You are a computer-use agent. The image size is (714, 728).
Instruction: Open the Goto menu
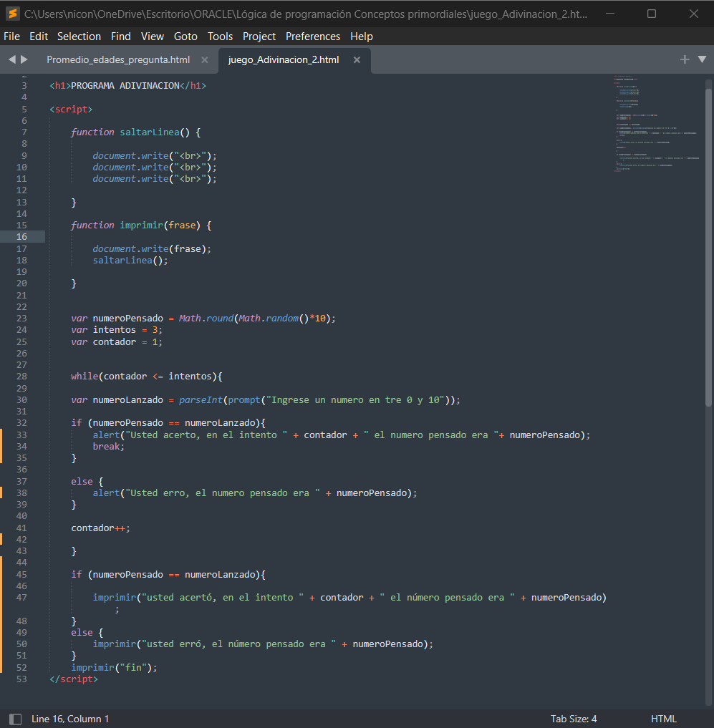pyautogui.click(x=185, y=37)
